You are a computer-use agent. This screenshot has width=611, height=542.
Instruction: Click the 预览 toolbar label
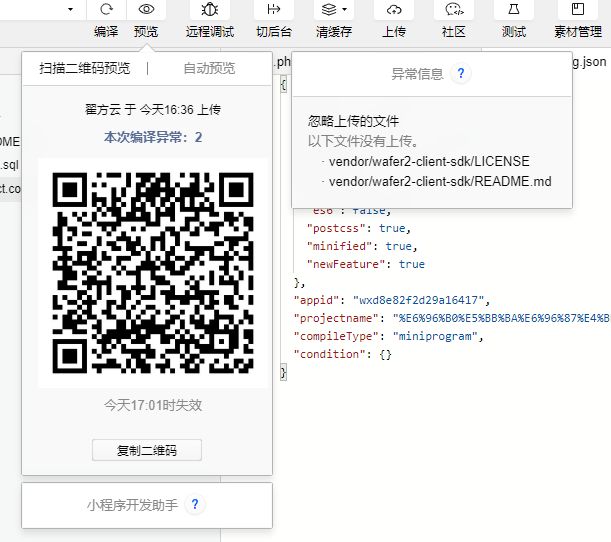(146, 32)
